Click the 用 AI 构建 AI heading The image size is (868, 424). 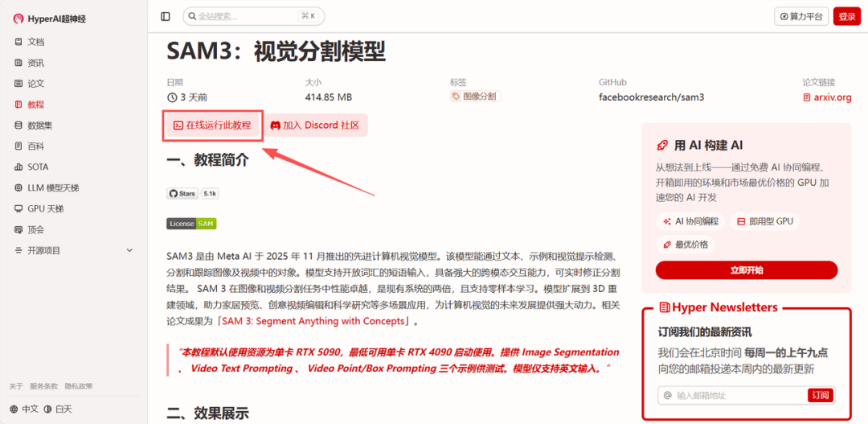pyautogui.click(x=700, y=145)
